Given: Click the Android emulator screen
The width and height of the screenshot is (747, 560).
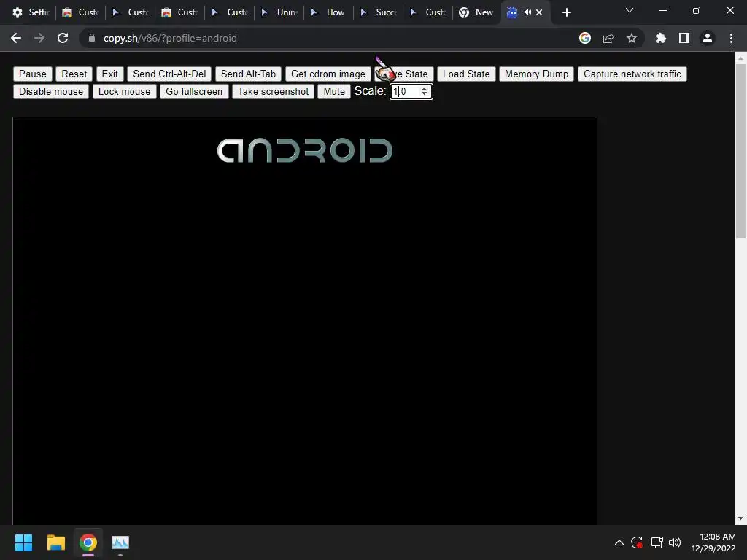Looking at the screenshot, I should point(305,321).
